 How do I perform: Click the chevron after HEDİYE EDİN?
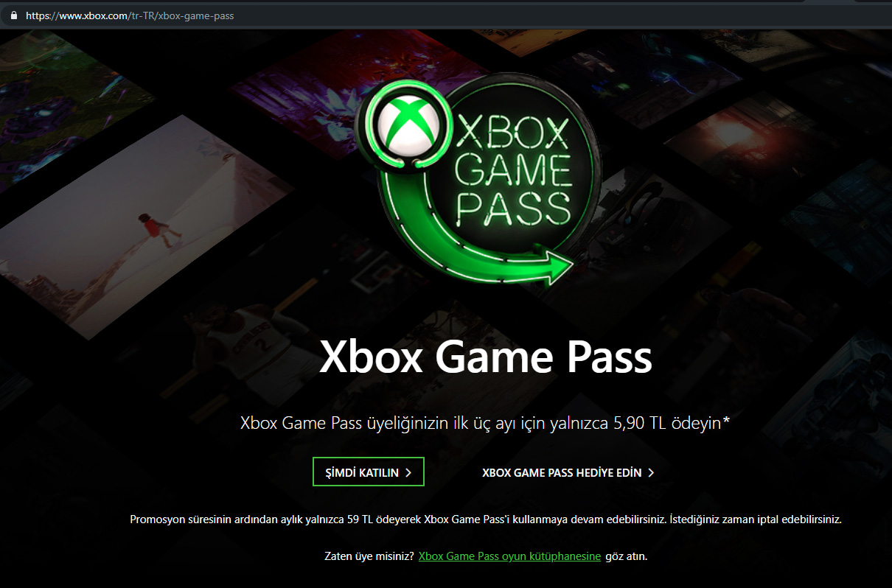point(651,473)
